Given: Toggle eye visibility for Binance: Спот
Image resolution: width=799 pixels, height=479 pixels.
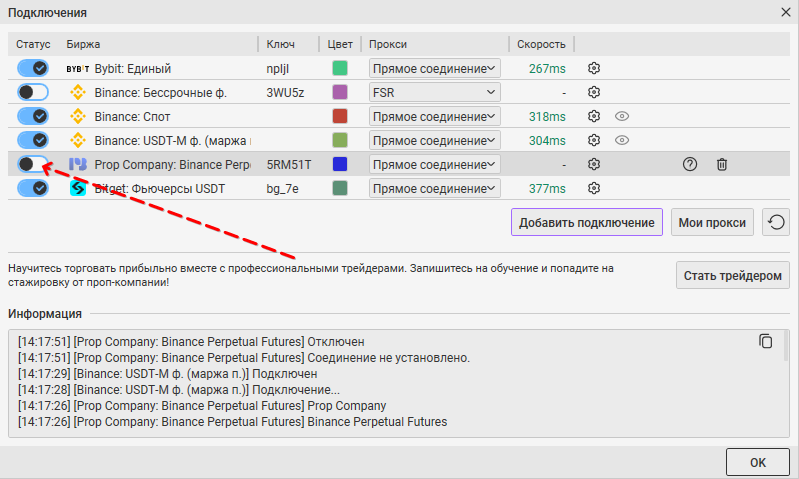Looking at the screenshot, I should click(x=622, y=116).
